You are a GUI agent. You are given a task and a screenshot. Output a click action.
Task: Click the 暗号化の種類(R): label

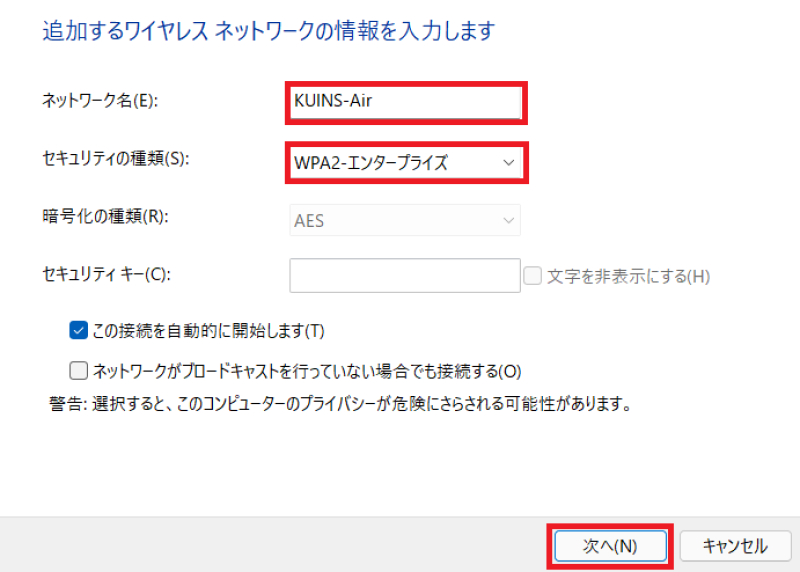coord(105,216)
